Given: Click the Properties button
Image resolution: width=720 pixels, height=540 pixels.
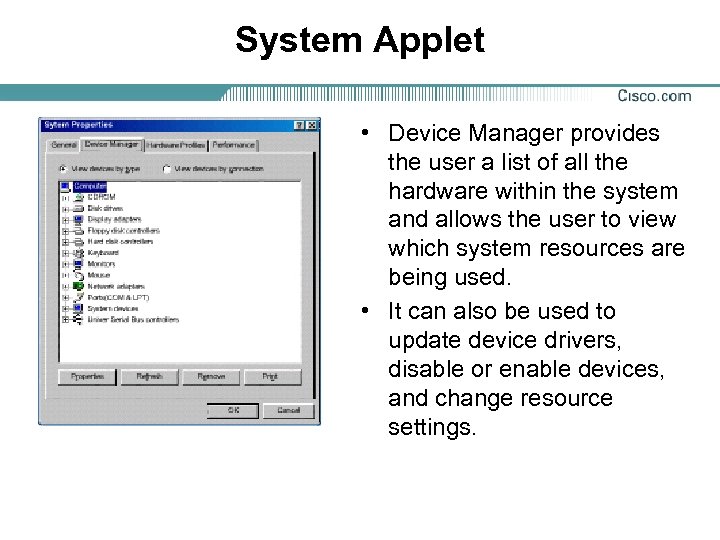Looking at the screenshot, I should (x=87, y=377).
